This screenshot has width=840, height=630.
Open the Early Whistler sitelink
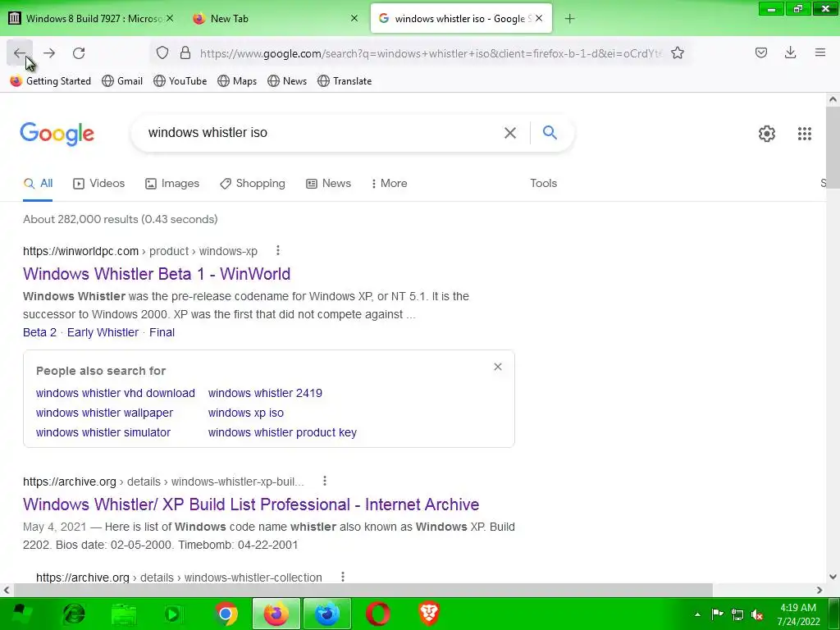click(x=103, y=332)
